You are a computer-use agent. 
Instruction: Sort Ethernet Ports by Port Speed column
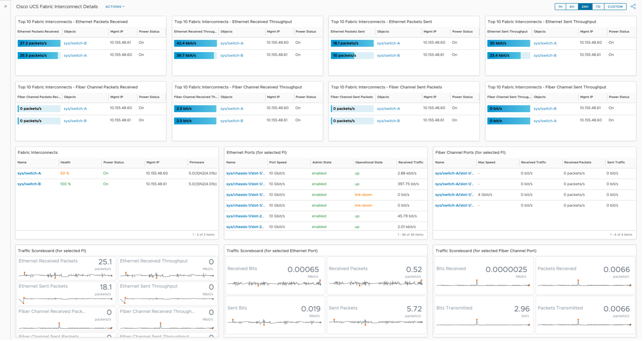pos(278,163)
